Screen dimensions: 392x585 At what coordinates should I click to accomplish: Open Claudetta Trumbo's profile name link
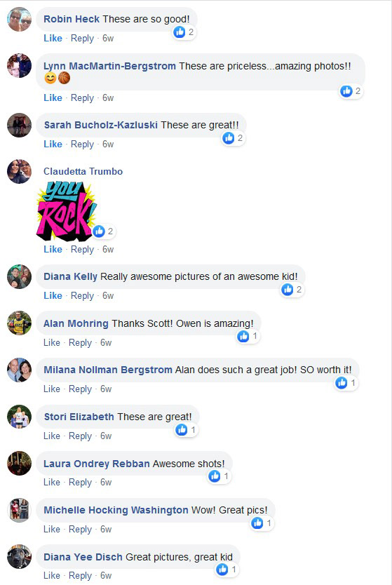[83, 172]
